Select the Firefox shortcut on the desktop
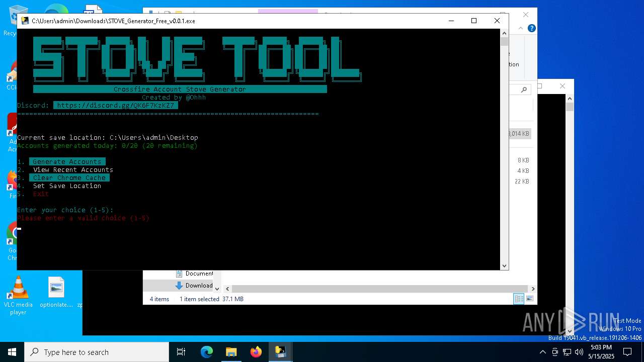This screenshot has height=362, width=644. [x=11, y=185]
